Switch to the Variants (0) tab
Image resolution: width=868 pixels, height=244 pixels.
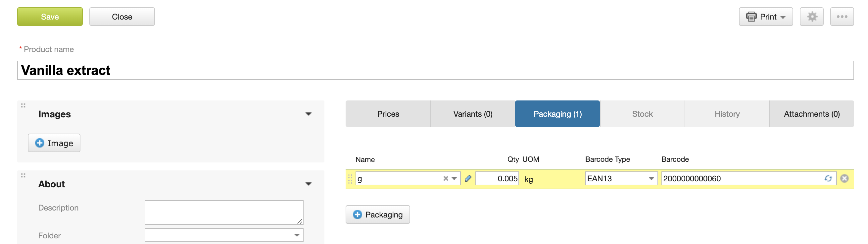click(473, 114)
